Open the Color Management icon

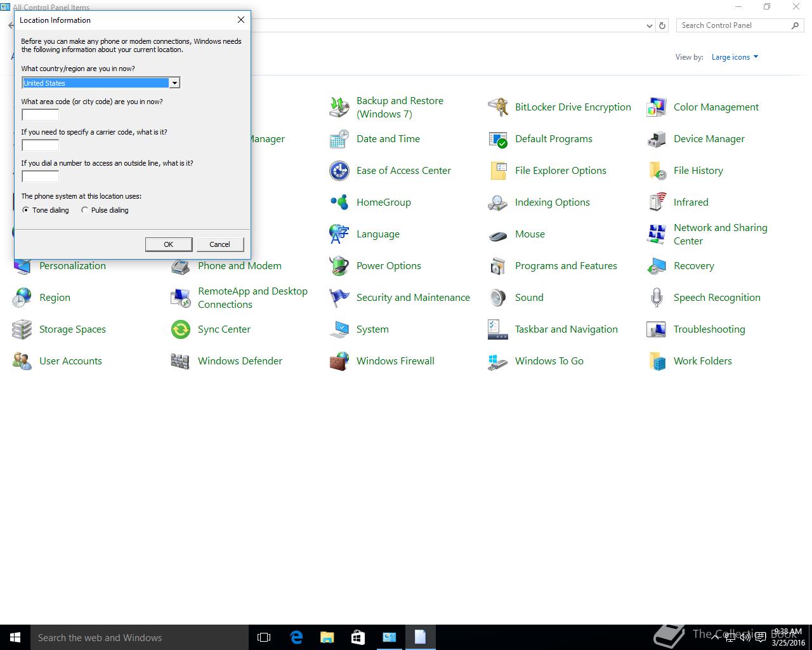657,107
